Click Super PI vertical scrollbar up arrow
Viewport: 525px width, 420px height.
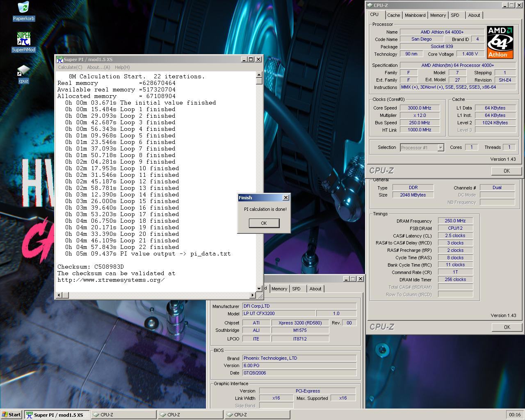click(259, 75)
